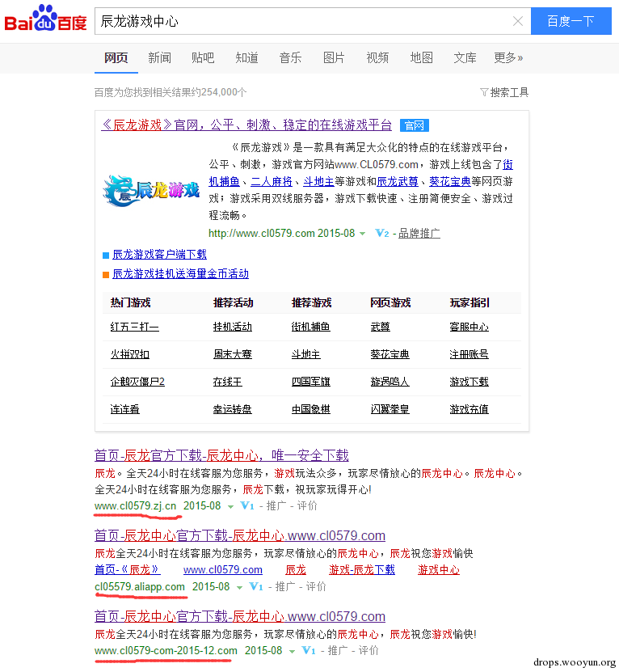Switch to the 新闻 tab
This screenshot has width=619, height=672.
pyautogui.click(x=159, y=58)
